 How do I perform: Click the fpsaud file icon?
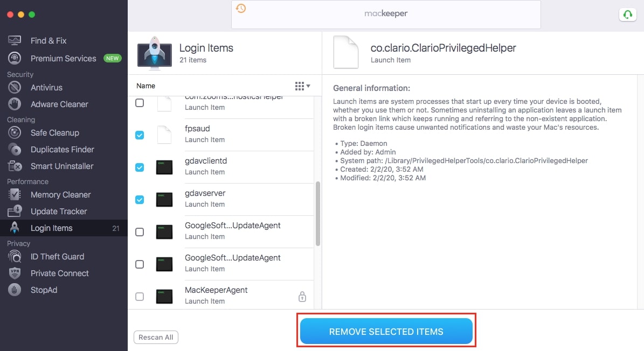click(x=164, y=135)
